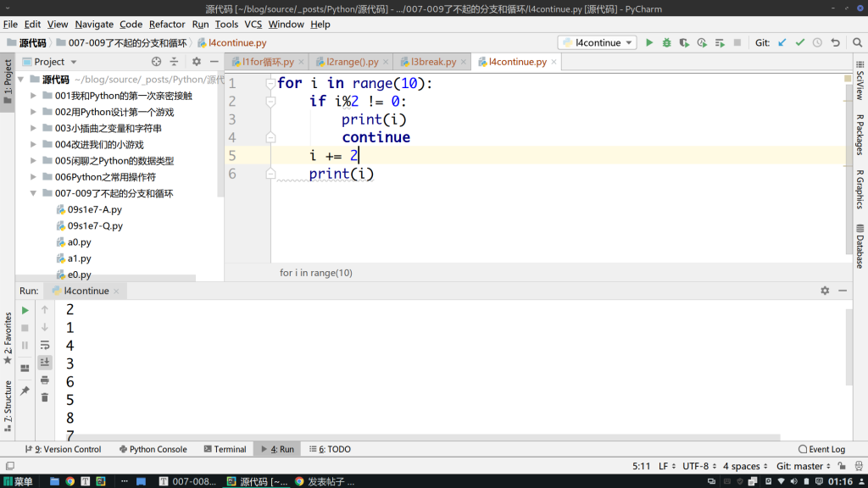The height and width of the screenshot is (488, 868).
Task: Toggle scroll to end in Run output
Action: 45,363
